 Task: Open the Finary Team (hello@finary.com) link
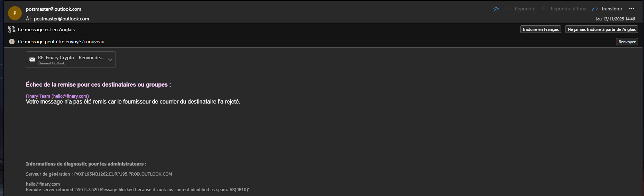pos(57,96)
